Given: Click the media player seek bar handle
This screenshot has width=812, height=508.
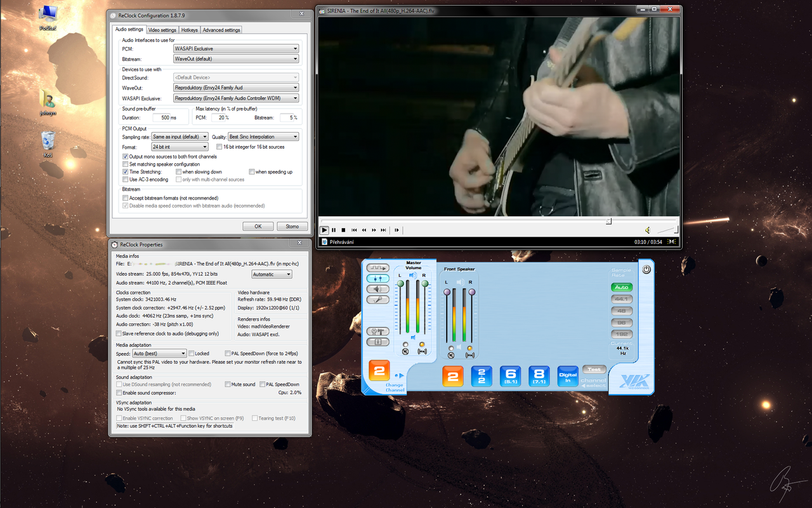Looking at the screenshot, I should tap(608, 221).
